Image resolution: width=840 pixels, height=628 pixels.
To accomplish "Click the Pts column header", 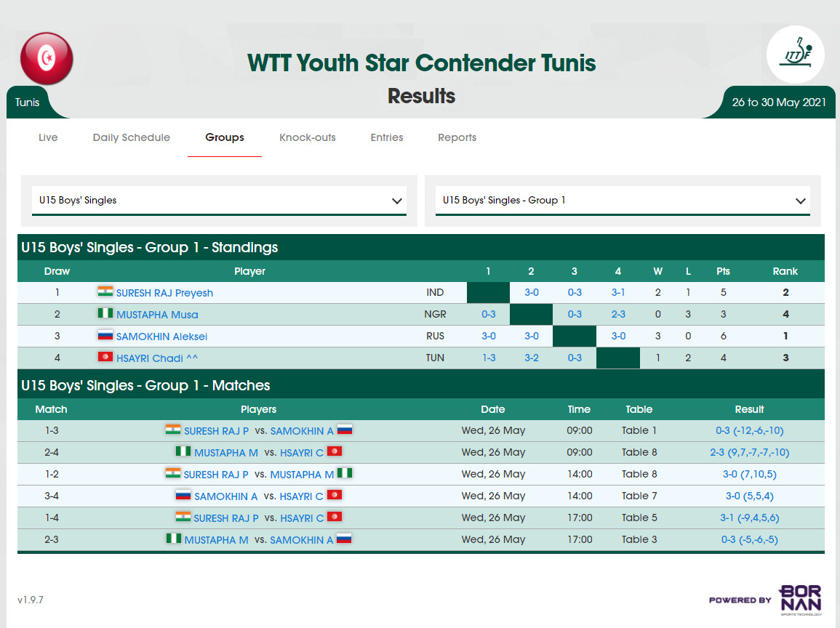I will click(x=723, y=271).
